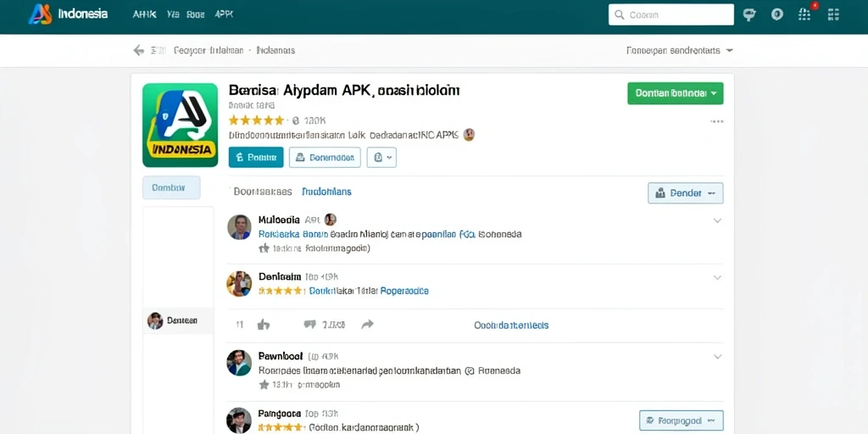
Task: Click Muloedia's reviewer avatar
Action: click(x=239, y=227)
